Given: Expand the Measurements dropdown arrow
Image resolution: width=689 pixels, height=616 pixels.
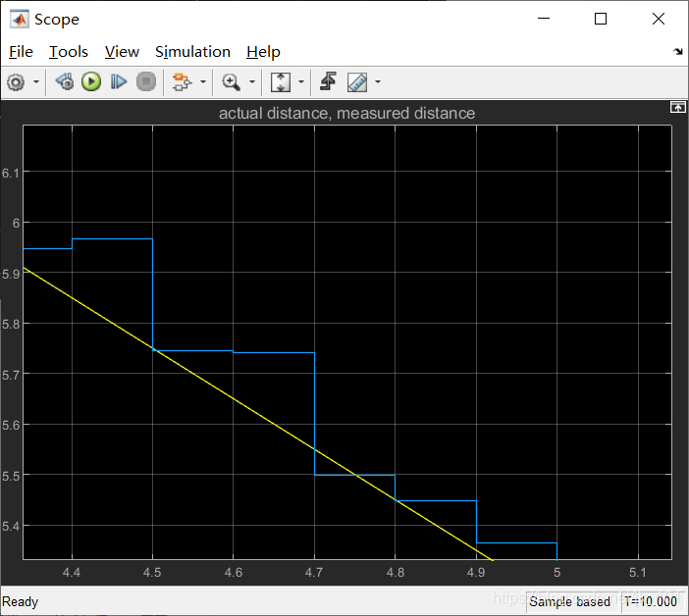Looking at the screenshot, I should tap(378, 82).
